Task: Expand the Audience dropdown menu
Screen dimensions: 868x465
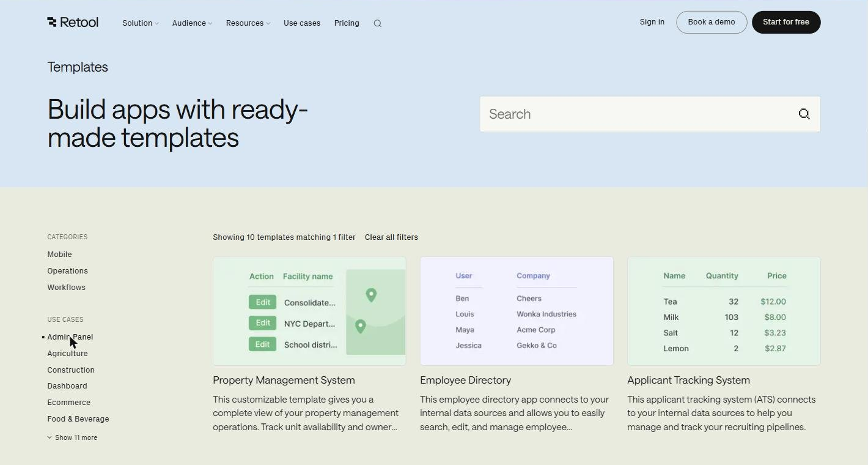Action: [x=192, y=23]
